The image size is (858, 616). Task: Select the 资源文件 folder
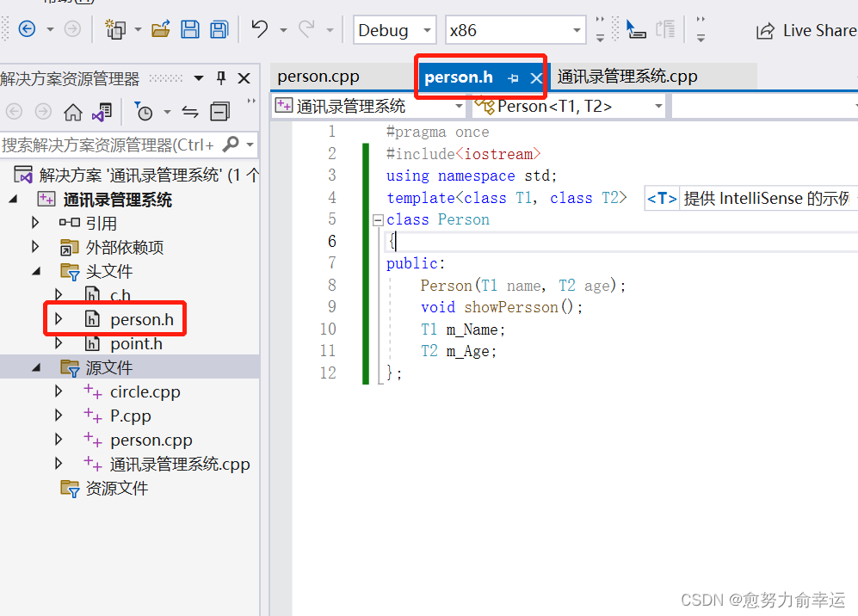[x=116, y=488]
